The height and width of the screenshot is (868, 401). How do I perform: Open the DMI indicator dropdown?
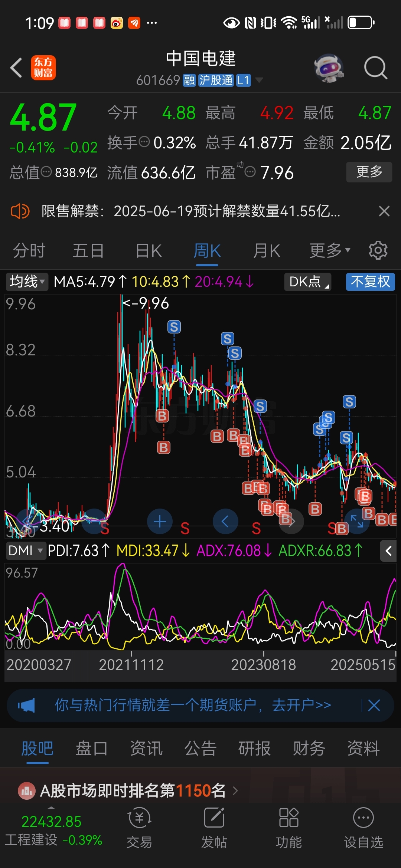[25, 551]
